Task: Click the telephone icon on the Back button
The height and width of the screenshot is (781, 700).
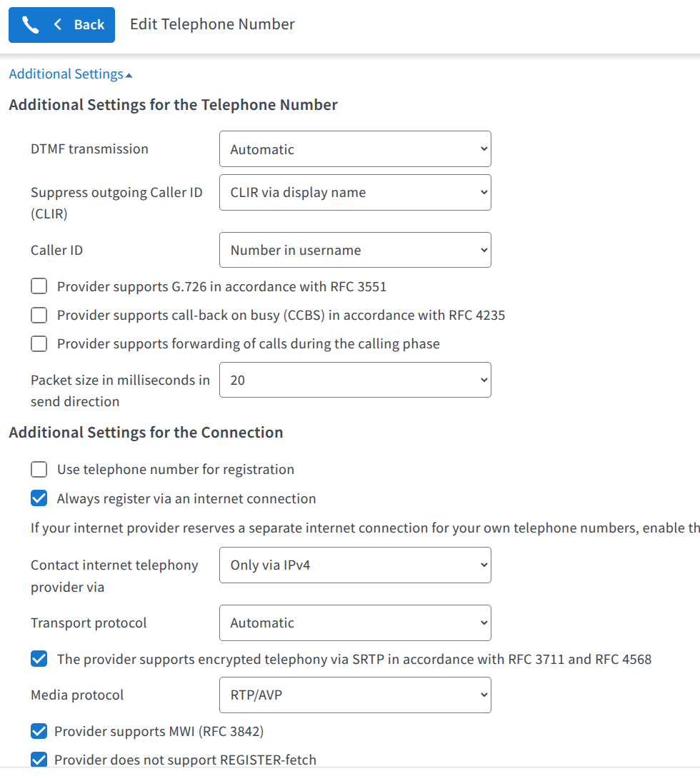Action: point(29,24)
